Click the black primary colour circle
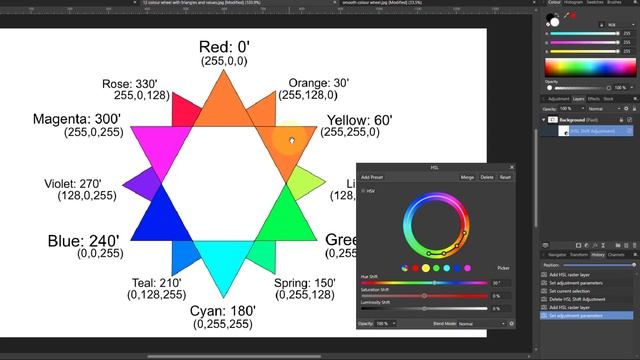640x360 pixels. click(x=550, y=18)
